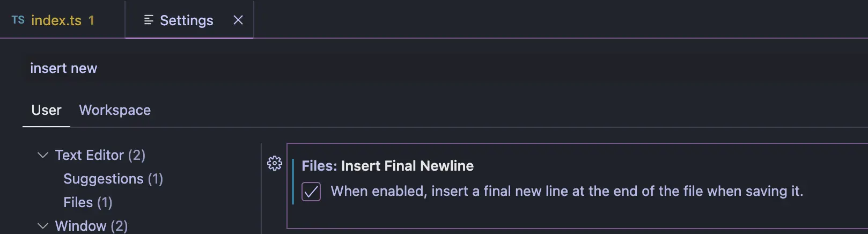Viewport: 868px width, 234px height.
Task: Click the setting description about final new line
Action: tap(567, 191)
